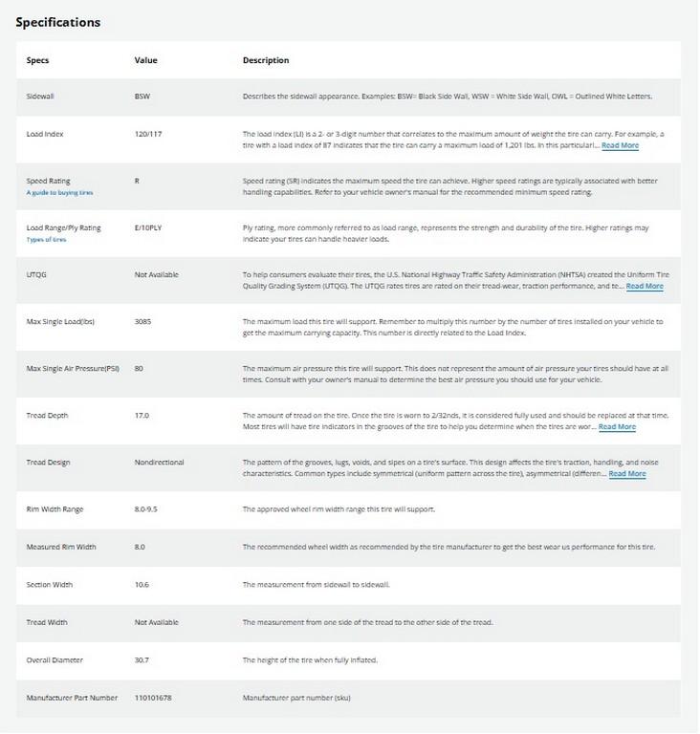Click the Value column header
Image resolution: width=700 pixels, height=734 pixels.
tap(145, 60)
